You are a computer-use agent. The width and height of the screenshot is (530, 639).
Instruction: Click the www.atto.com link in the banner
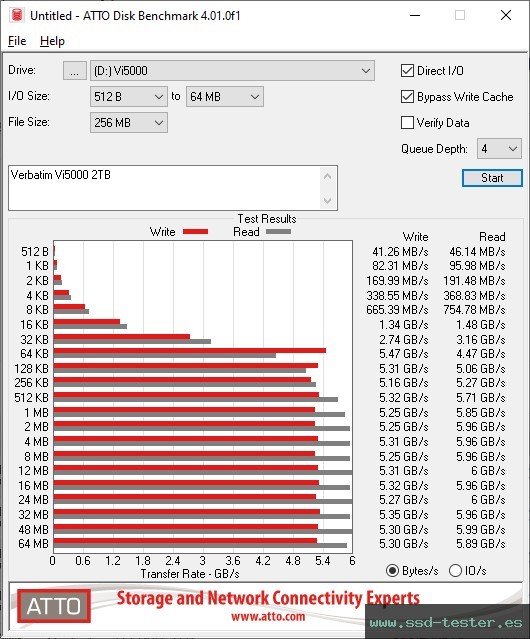(268, 616)
